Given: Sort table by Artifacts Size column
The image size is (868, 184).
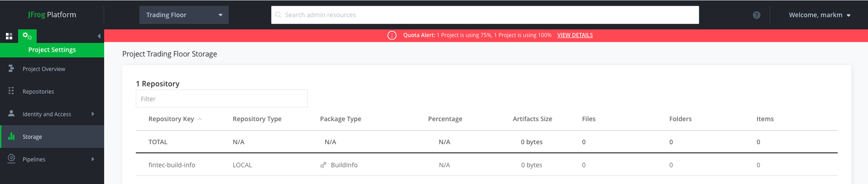Looking at the screenshot, I should [532, 119].
